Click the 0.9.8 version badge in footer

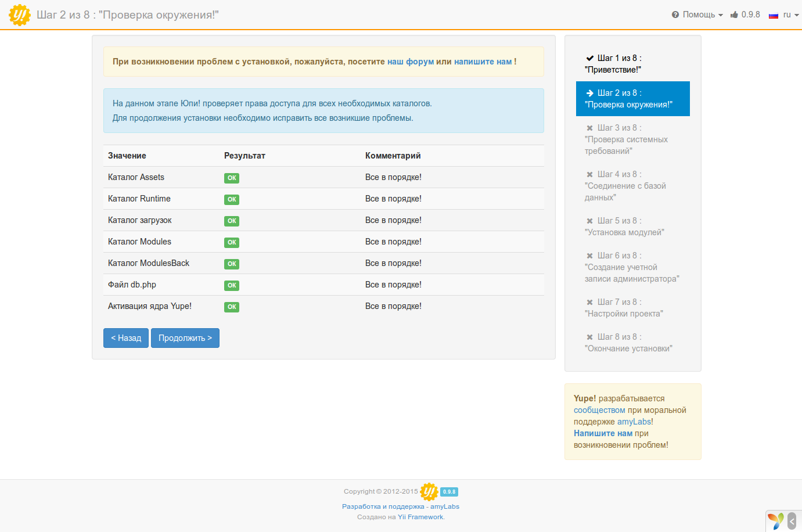449,492
